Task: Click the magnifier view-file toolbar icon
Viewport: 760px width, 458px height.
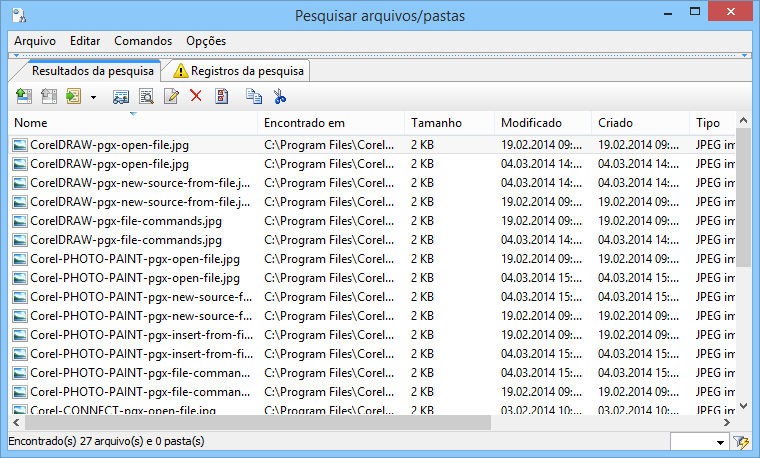Action: coord(146,96)
